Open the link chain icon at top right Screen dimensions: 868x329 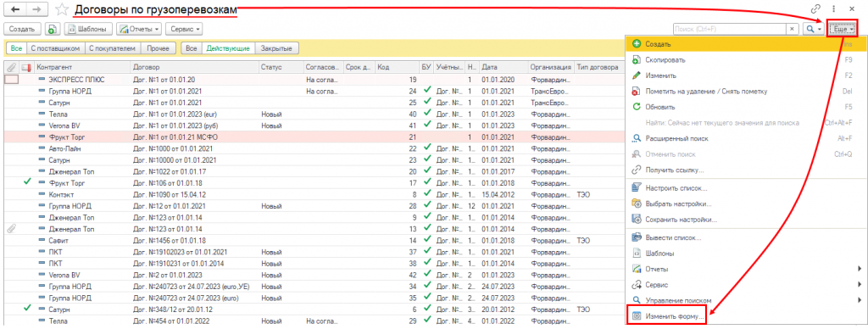(x=815, y=8)
